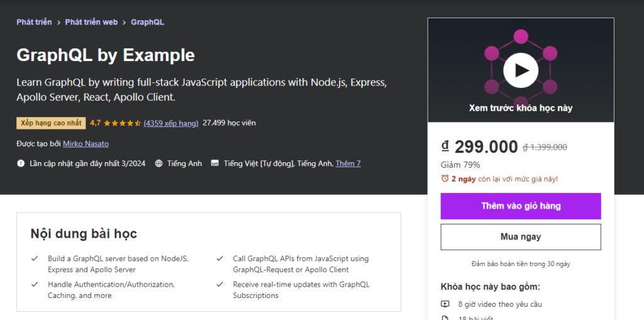Click the video-on-demand icon
This screenshot has width=644, height=320.
click(x=445, y=304)
